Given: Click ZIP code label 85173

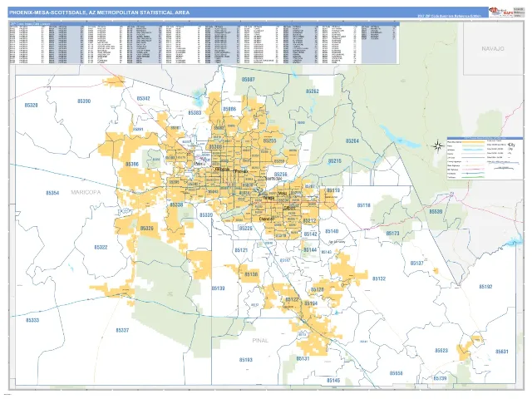Looking at the screenshot, I should click(392, 234).
